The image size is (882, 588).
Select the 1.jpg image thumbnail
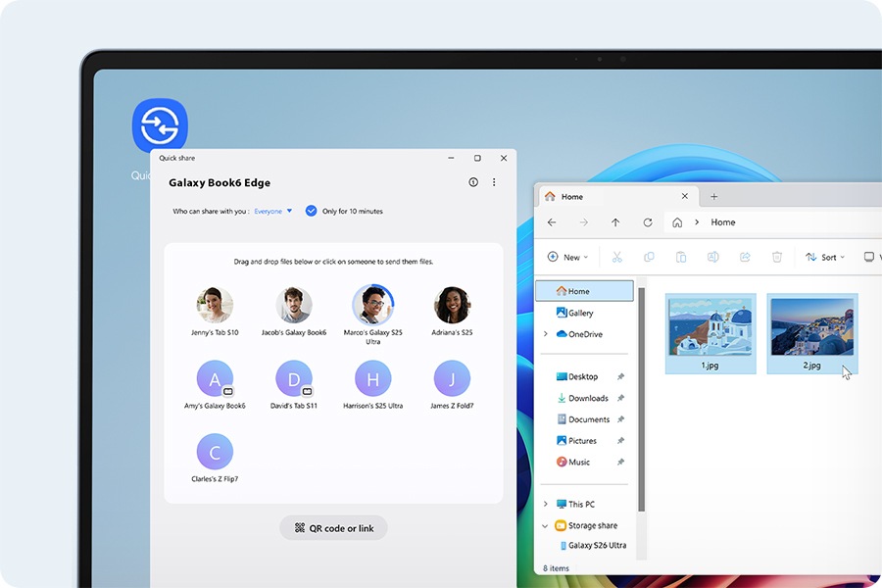(x=710, y=333)
